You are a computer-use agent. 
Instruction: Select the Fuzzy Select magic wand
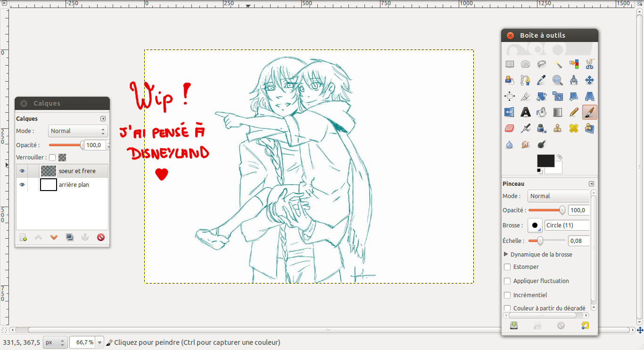[558, 64]
